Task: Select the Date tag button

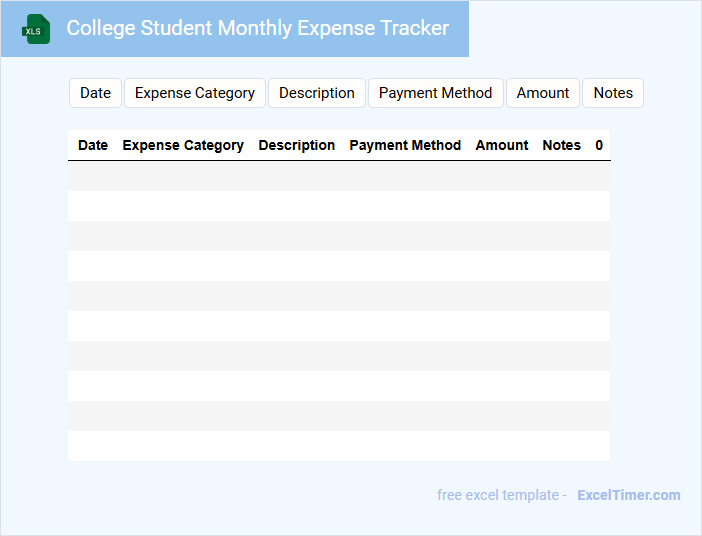Action: [x=95, y=93]
